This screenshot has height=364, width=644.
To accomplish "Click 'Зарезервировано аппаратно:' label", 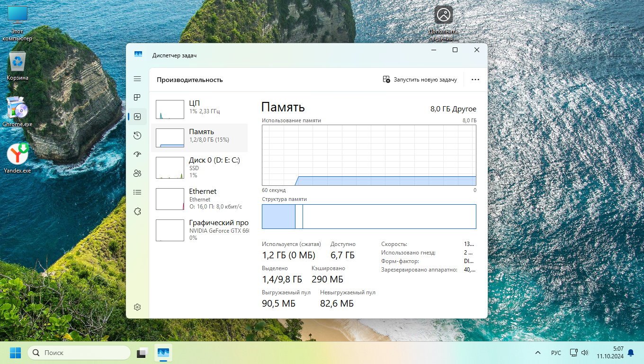I will [419, 270].
